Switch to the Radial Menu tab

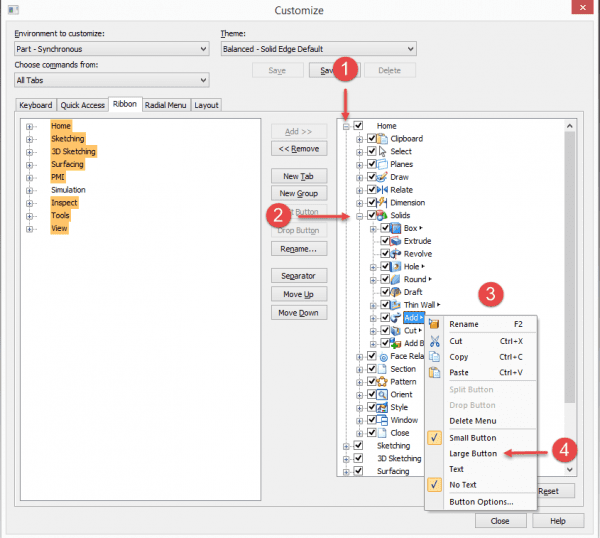[166, 105]
